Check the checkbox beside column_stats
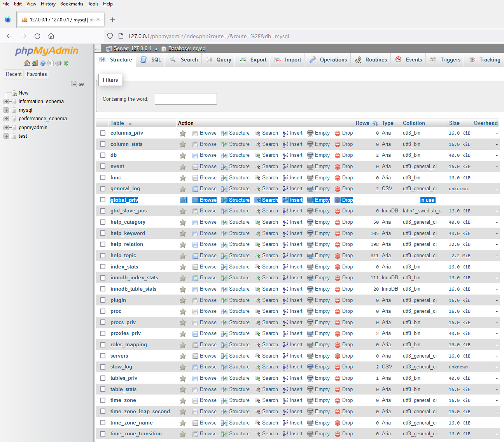The image size is (504, 442). pyautogui.click(x=103, y=144)
